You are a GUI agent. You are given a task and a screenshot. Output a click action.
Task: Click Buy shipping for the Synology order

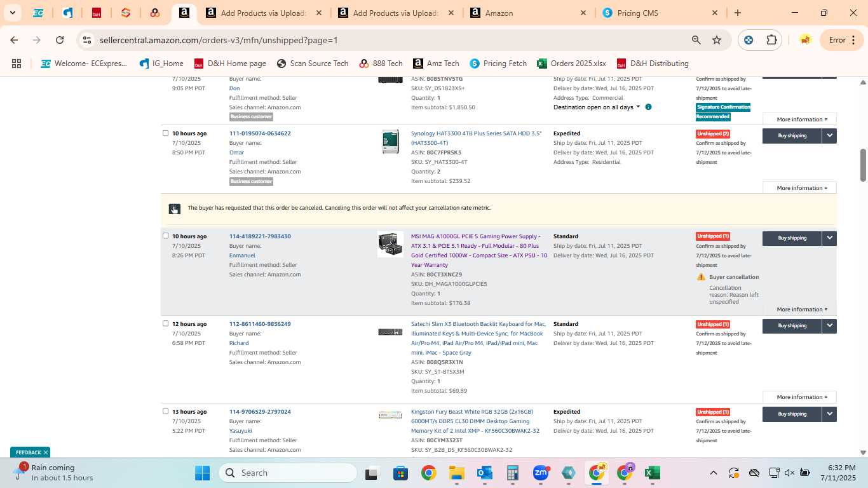coord(792,135)
